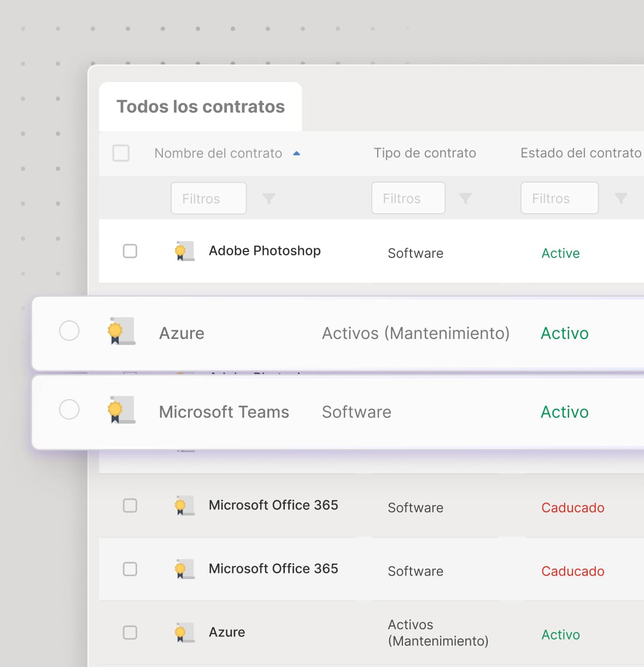Open the second Microsoft Office 365 contract name
The height and width of the screenshot is (667, 644).
(x=273, y=569)
